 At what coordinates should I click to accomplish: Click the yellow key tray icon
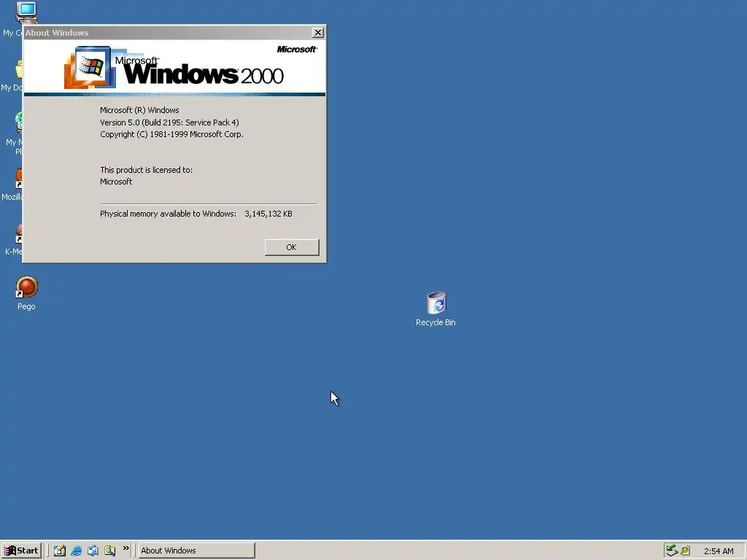(x=685, y=551)
